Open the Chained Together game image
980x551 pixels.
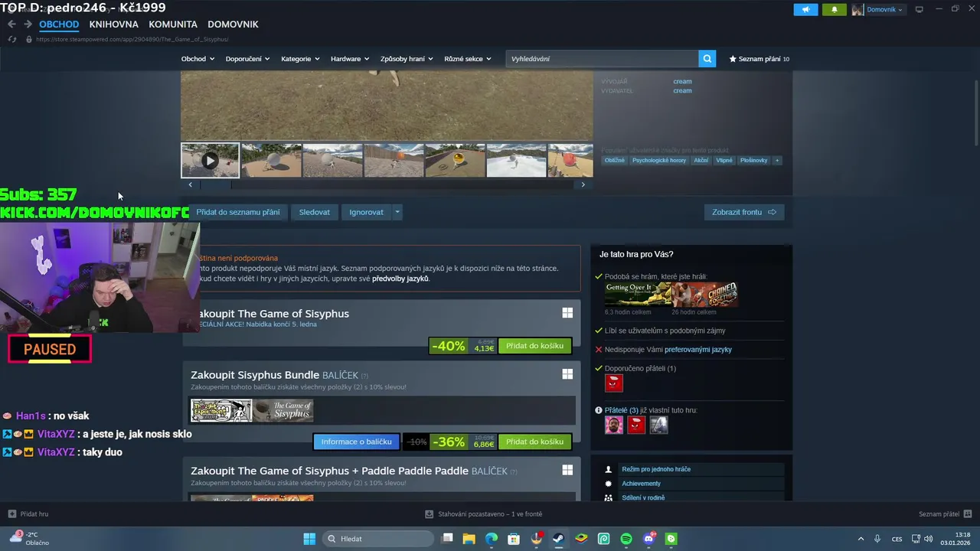705,295
